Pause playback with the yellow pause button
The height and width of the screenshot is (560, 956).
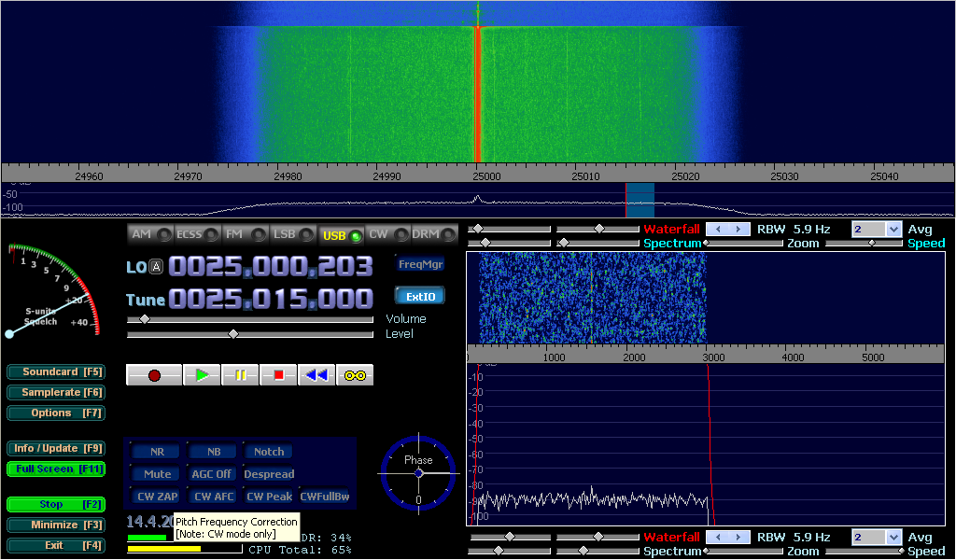240,375
